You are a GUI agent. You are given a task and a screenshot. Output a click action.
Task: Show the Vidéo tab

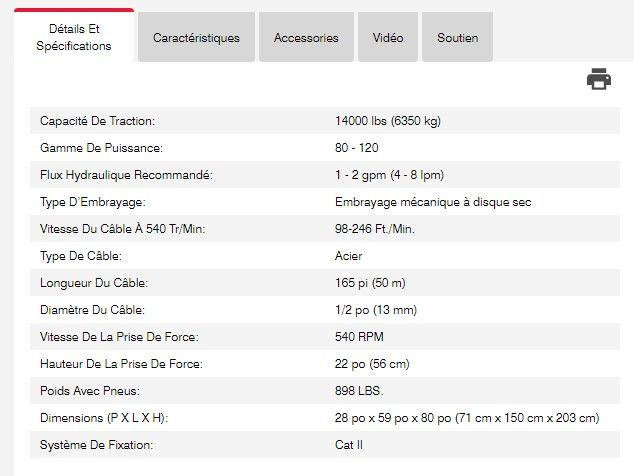click(388, 38)
